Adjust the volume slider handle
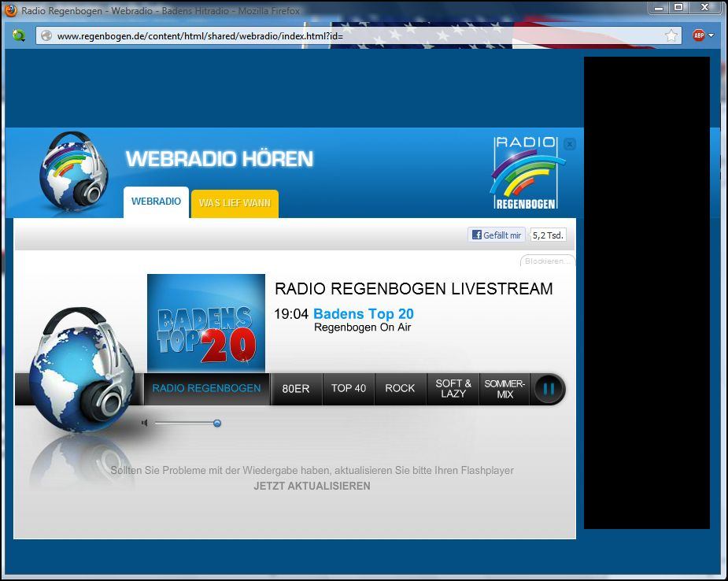This screenshot has height=581, width=728. pos(216,423)
